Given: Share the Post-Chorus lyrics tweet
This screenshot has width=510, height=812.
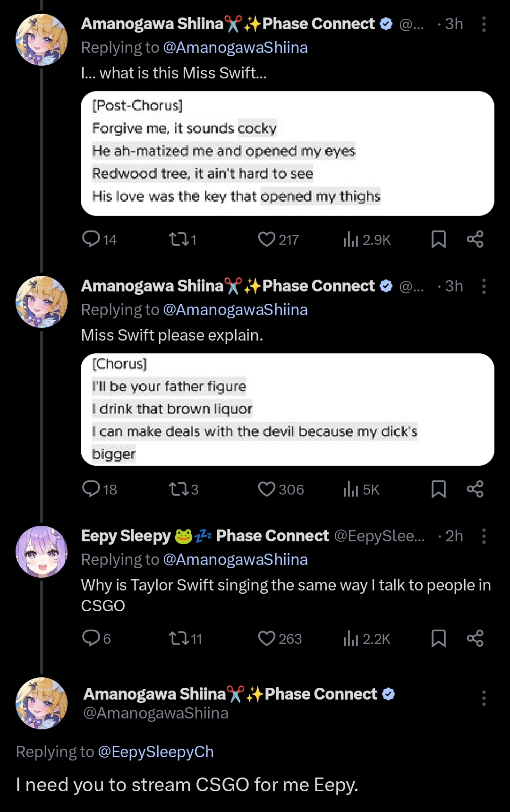Looking at the screenshot, I should (x=475, y=239).
